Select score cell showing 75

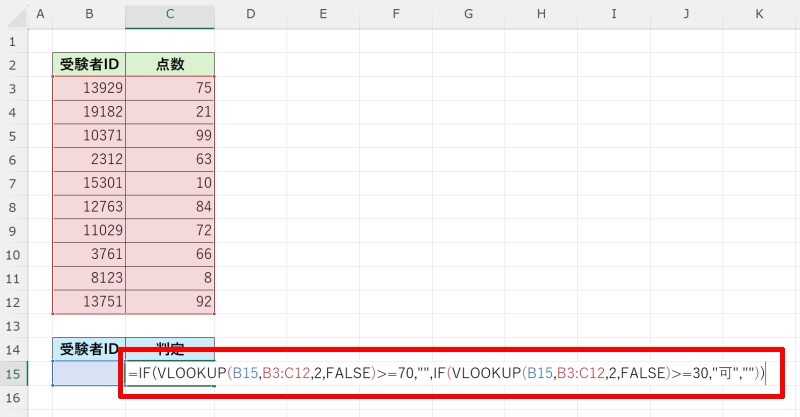pyautogui.click(x=170, y=88)
